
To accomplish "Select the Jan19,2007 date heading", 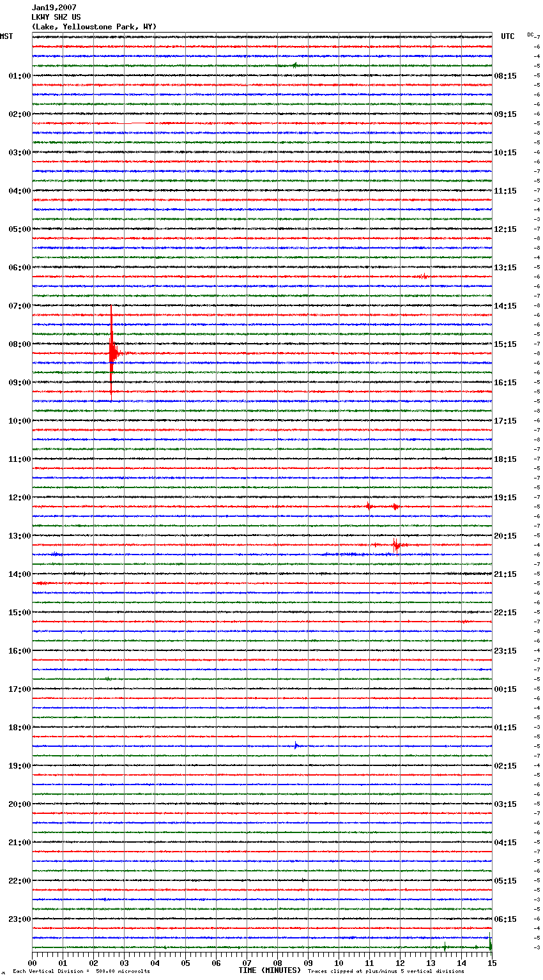I will 54,8.
